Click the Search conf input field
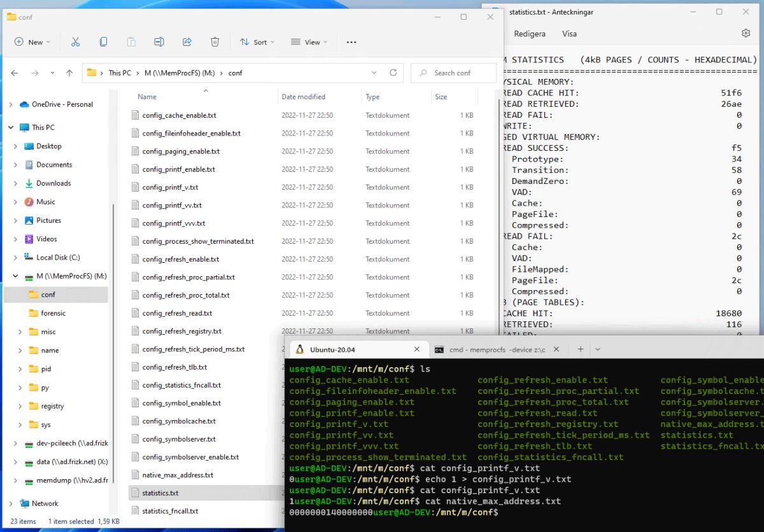Image resolution: width=764 pixels, height=532 pixels. 453,73
